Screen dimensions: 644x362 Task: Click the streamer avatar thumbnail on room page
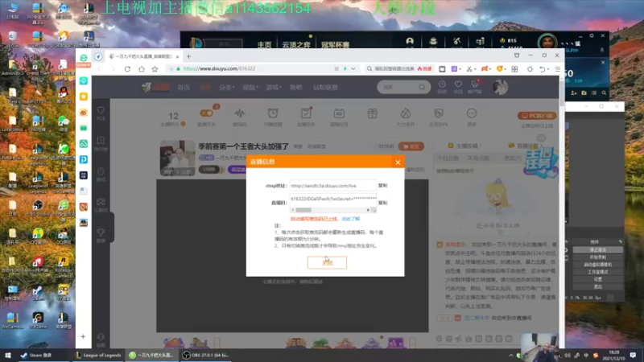[x=177, y=158]
